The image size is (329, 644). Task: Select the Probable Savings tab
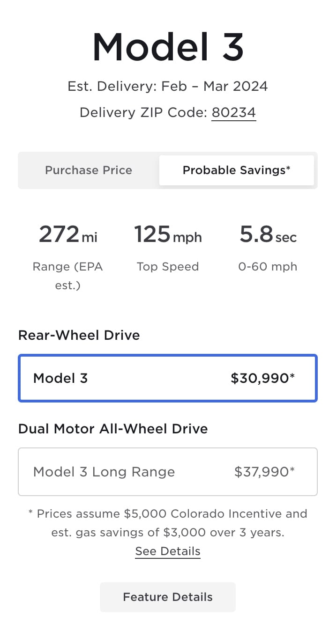click(237, 170)
